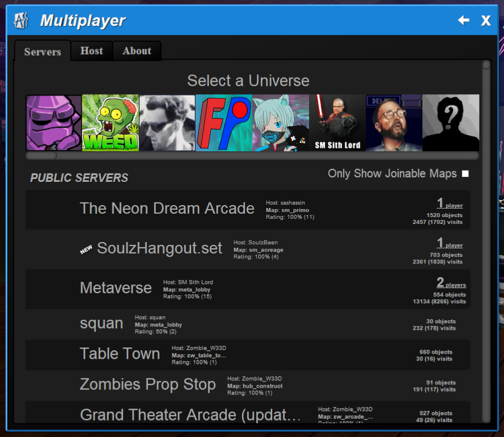
Task: Click 2 players link for Metaverse
Action: [451, 283]
